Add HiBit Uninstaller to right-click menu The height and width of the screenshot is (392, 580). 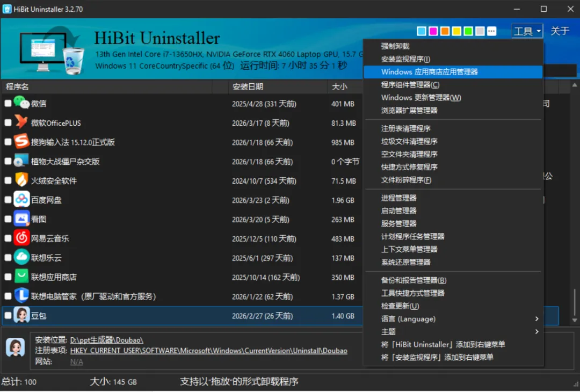coord(453,345)
